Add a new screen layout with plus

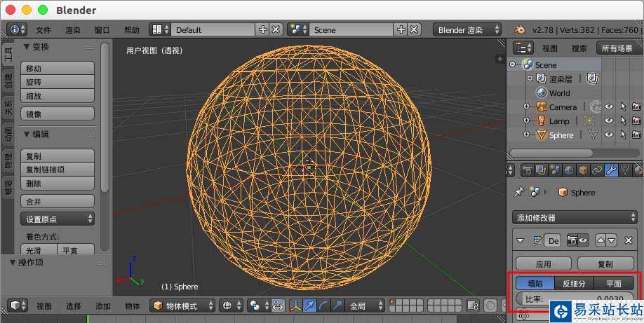coord(262,29)
